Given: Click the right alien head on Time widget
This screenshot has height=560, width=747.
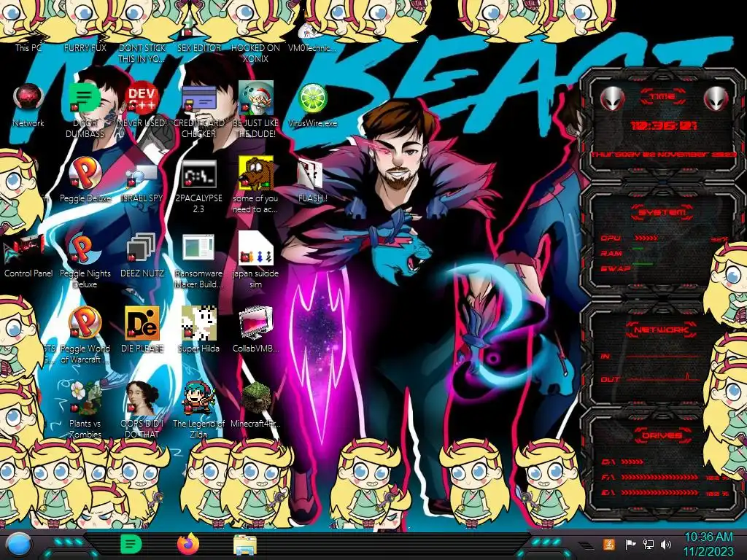Looking at the screenshot, I should tap(716, 98).
